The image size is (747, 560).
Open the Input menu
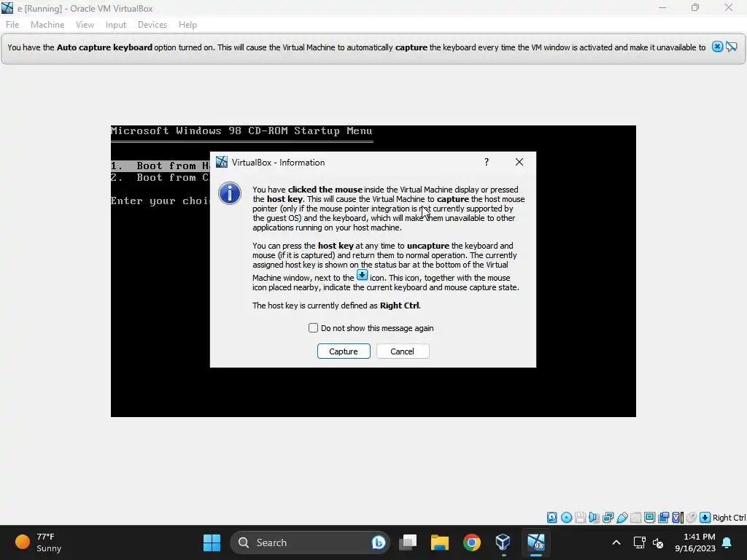point(116,25)
